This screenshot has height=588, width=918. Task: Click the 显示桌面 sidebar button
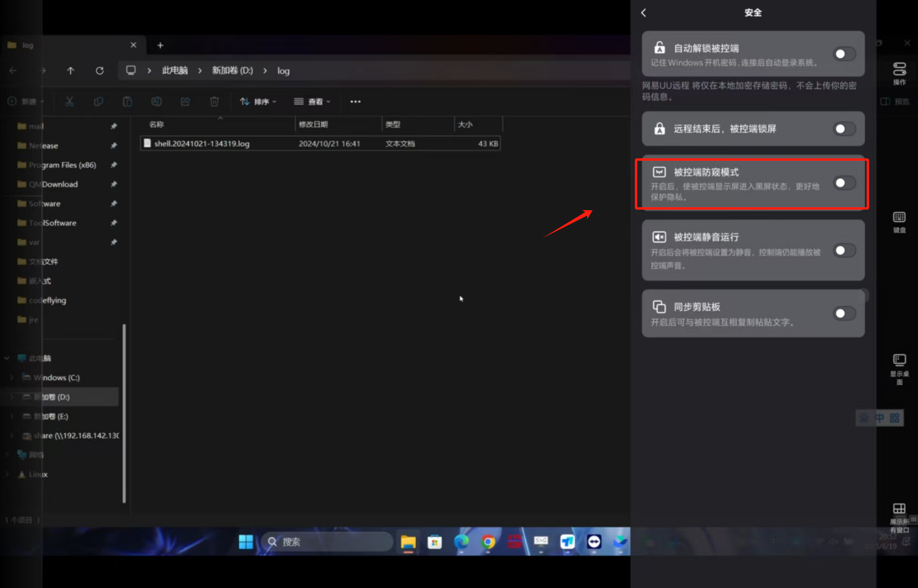pyautogui.click(x=899, y=369)
